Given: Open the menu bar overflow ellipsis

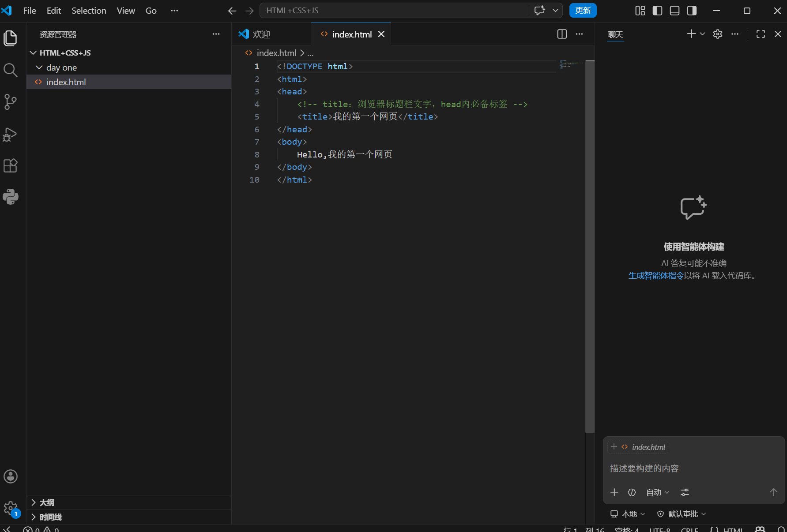Looking at the screenshot, I should pyautogui.click(x=174, y=11).
